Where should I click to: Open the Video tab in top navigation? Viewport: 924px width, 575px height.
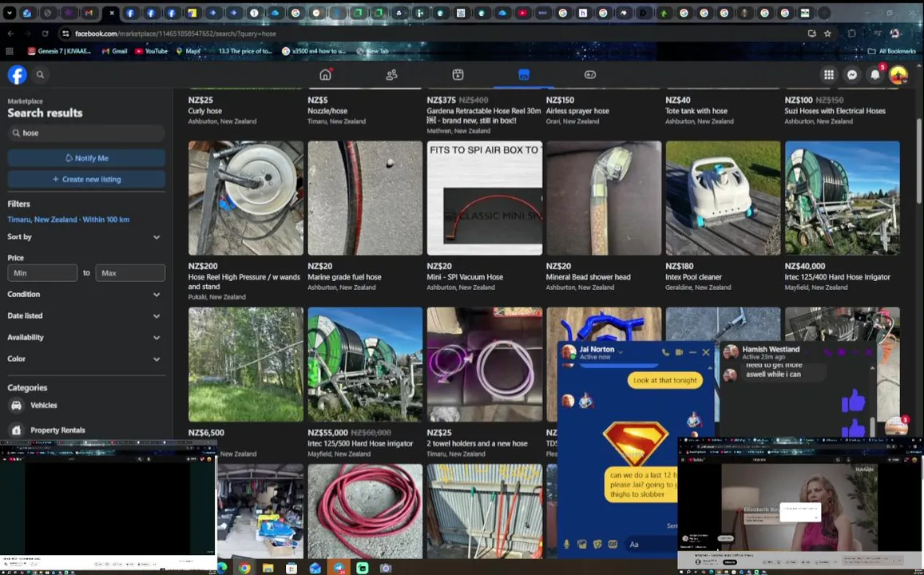point(458,75)
